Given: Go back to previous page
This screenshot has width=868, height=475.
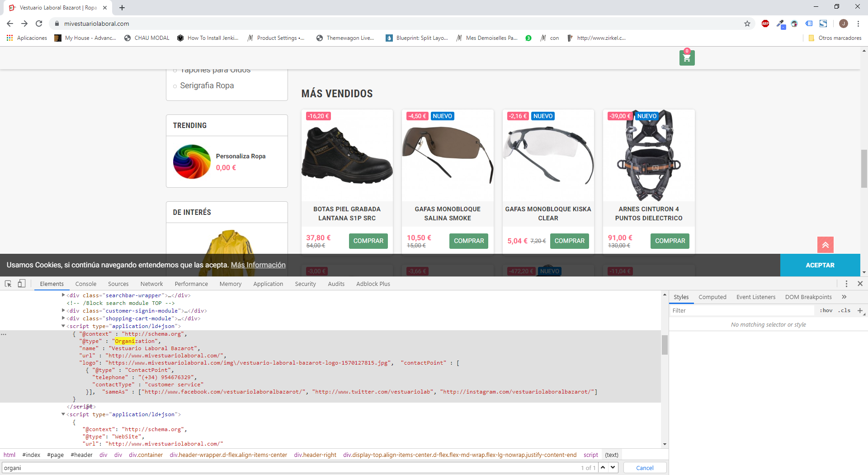Looking at the screenshot, I should coord(10,24).
